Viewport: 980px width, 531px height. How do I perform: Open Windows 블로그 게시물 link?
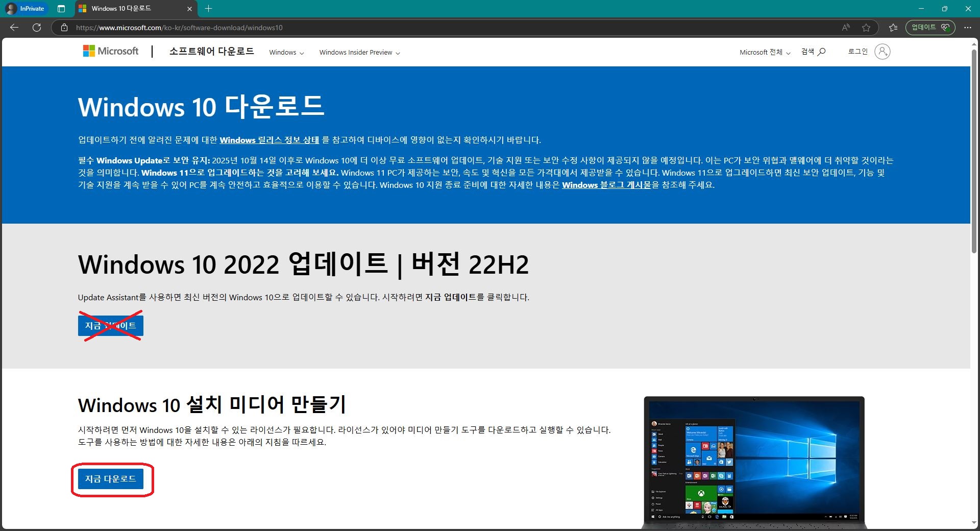point(606,185)
